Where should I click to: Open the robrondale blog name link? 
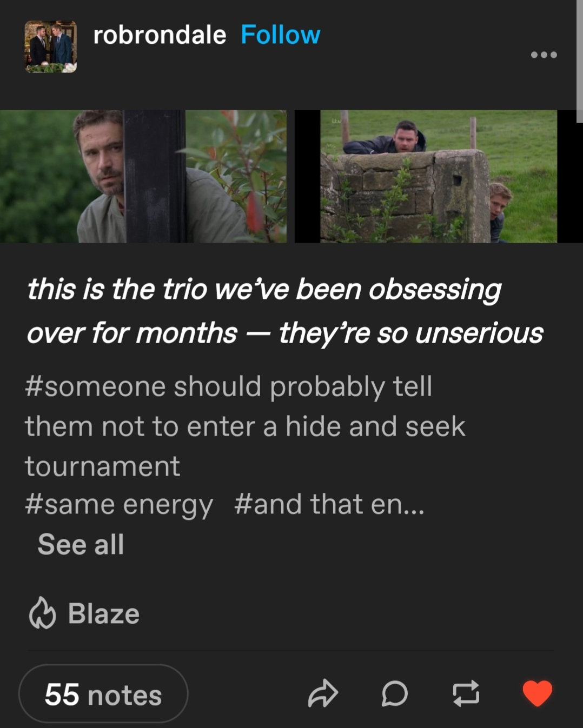click(160, 36)
